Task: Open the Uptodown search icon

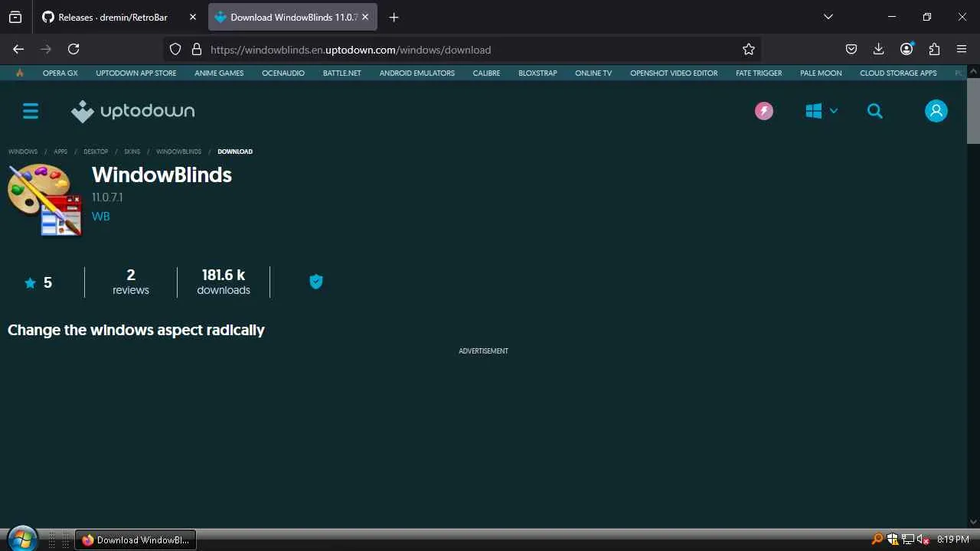Action: coord(875,111)
